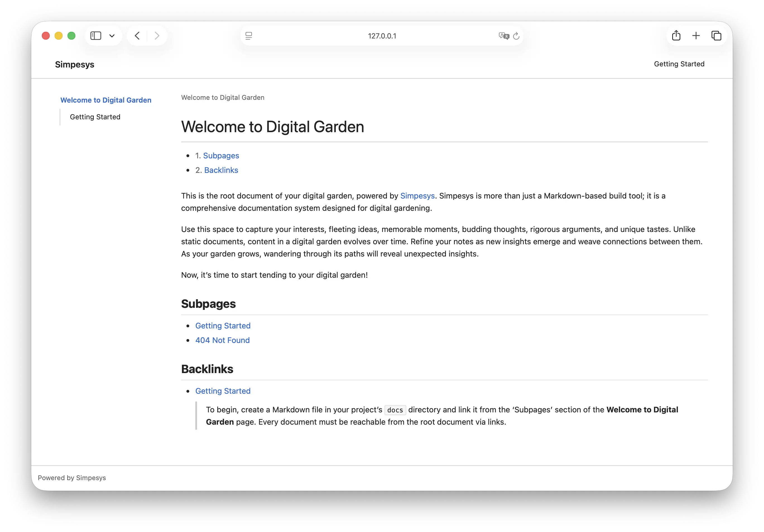
Task: Show the tab overview
Action: [x=716, y=36]
